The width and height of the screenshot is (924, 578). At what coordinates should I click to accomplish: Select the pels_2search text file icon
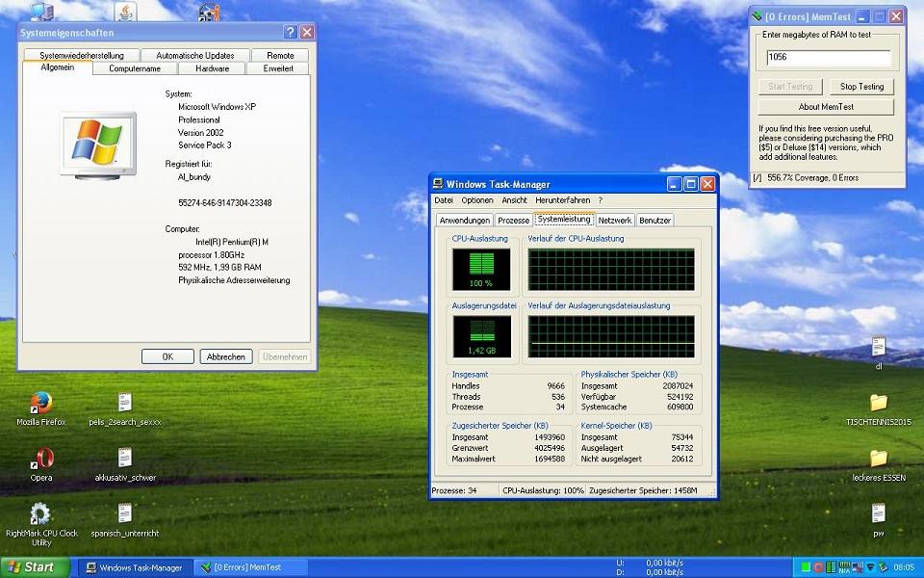(125, 403)
